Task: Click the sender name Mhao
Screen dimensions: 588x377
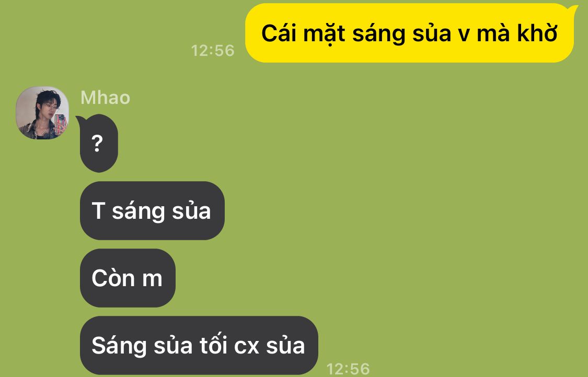Action: click(x=106, y=98)
